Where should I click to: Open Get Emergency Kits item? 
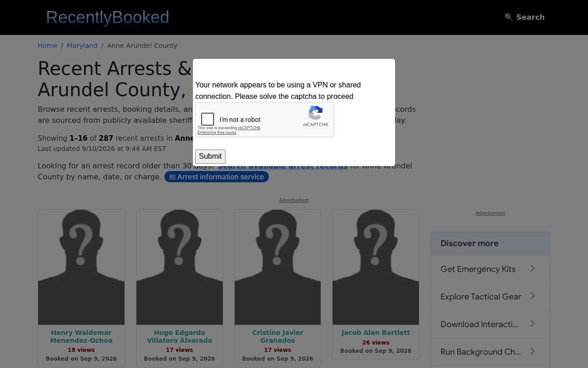click(490, 269)
